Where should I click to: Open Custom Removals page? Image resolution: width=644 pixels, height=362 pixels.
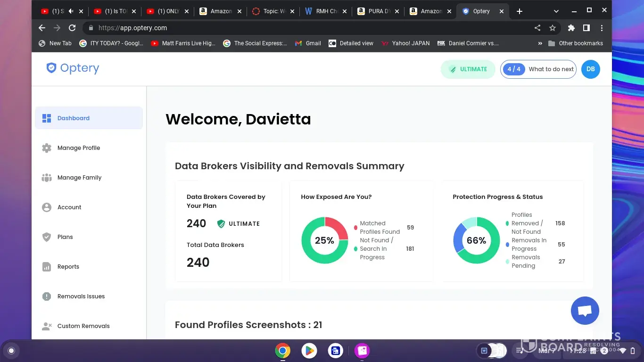89,326
